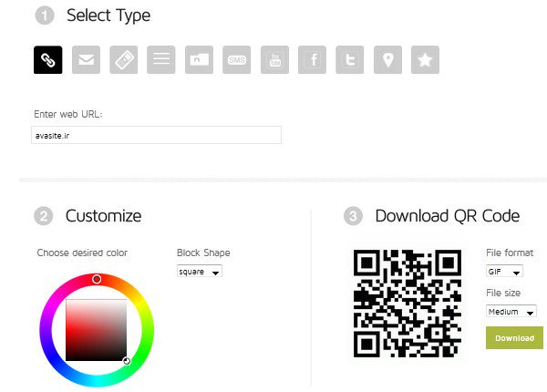547x392 pixels.
Task: Click the File format label
Action: tap(510, 253)
